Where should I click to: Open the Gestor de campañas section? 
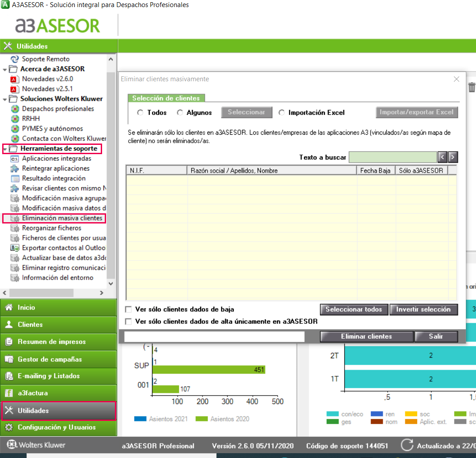click(x=58, y=360)
